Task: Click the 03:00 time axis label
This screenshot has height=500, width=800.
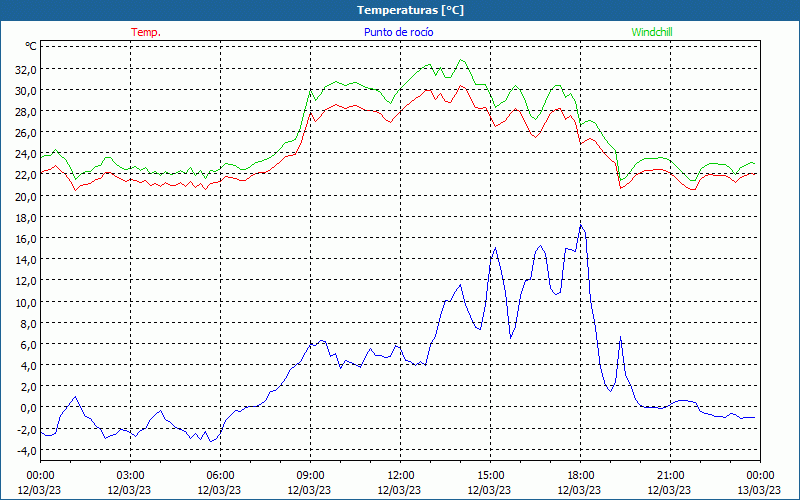Action: pyautogui.click(x=130, y=476)
